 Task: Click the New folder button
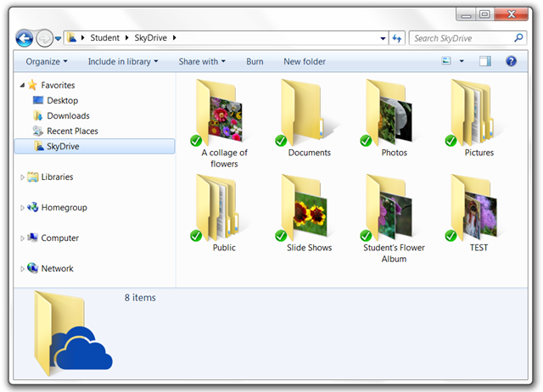[x=305, y=61]
